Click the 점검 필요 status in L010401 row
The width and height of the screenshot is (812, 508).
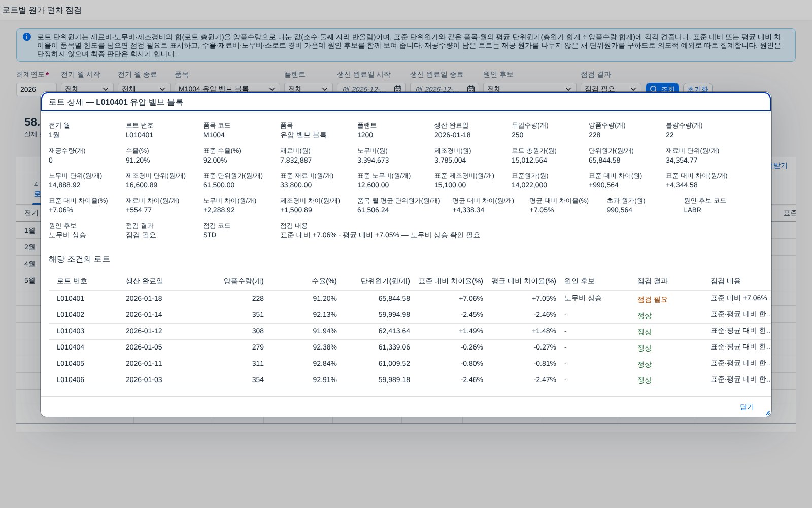pyautogui.click(x=652, y=299)
